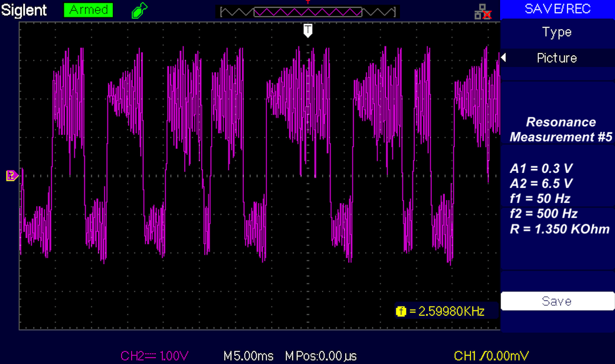Click the yellow frequency counter icon
This screenshot has width=615, height=364.
(400, 311)
